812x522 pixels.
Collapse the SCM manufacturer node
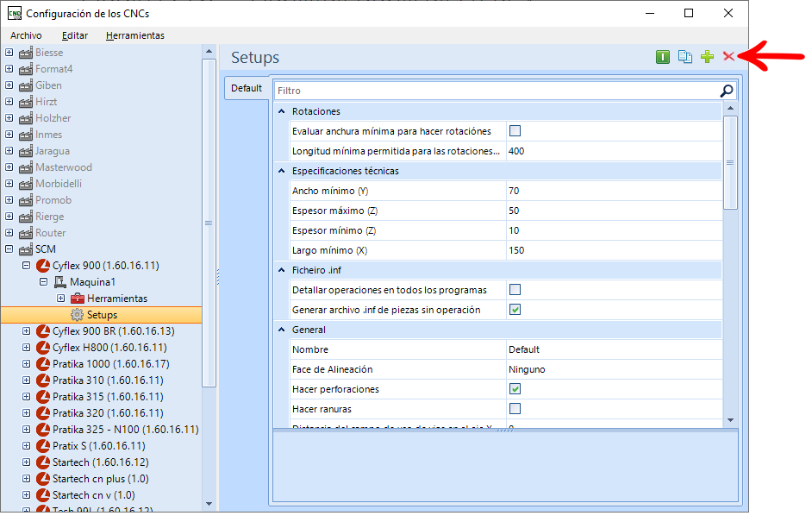pos(9,249)
